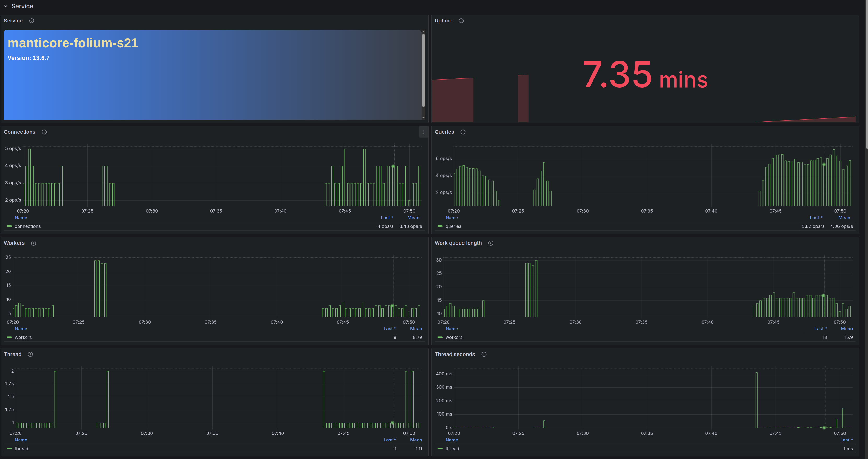Sort Queries legend by Last column
This screenshot has height=459, width=868.
click(816, 218)
